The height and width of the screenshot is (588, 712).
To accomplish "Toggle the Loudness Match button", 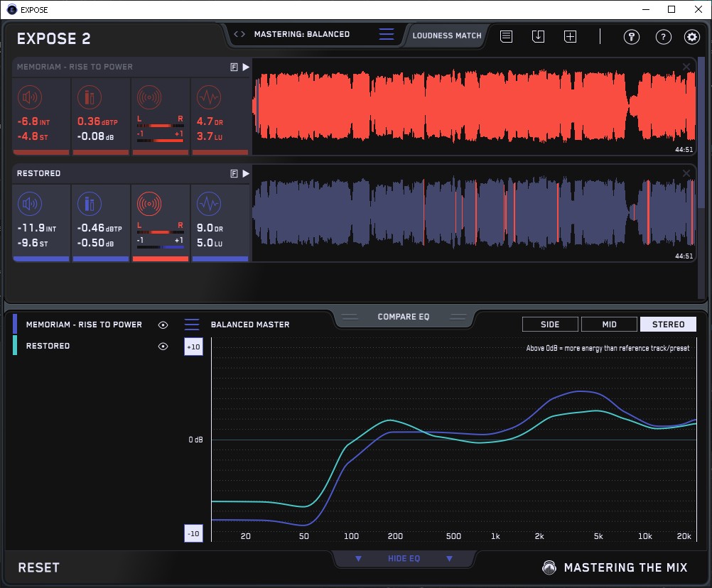I will point(447,35).
